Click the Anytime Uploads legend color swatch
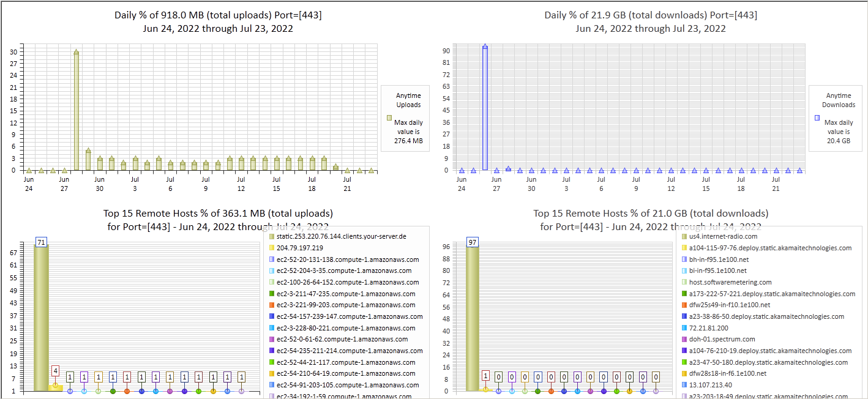 pos(389,117)
